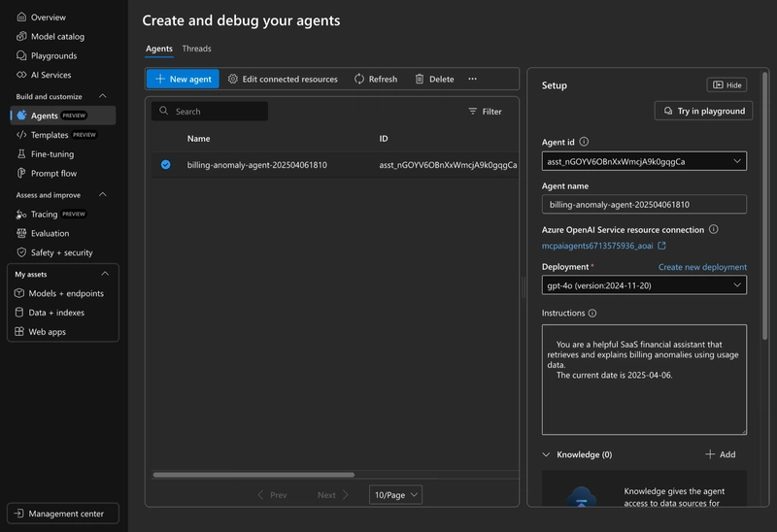Viewport: 777px width, 532px height.
Task: Click the Delete trash icon
Action: point(420,80)
